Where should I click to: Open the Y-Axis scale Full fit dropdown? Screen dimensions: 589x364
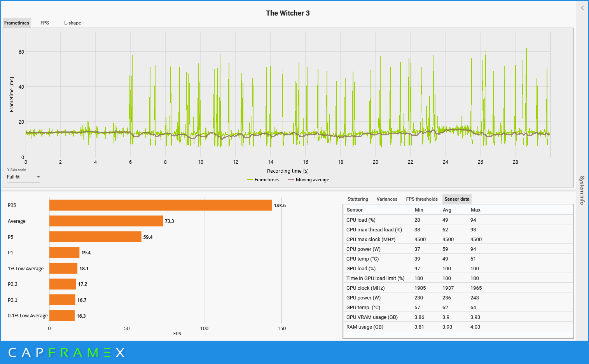click(23, 177)
